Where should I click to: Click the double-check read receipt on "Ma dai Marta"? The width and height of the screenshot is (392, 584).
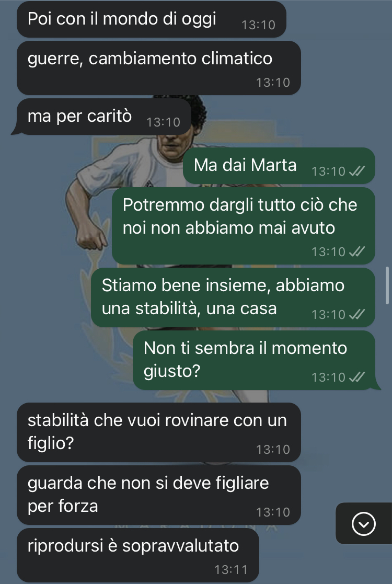click(x=356, y=171)
